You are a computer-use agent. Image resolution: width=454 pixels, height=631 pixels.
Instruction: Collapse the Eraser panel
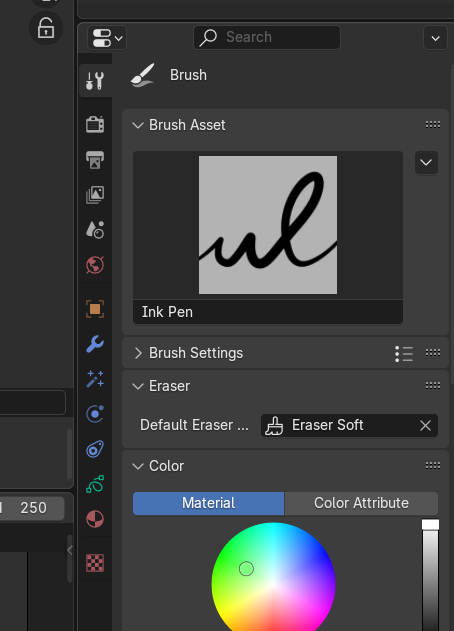pyautogui.click(x=138, y=386)
